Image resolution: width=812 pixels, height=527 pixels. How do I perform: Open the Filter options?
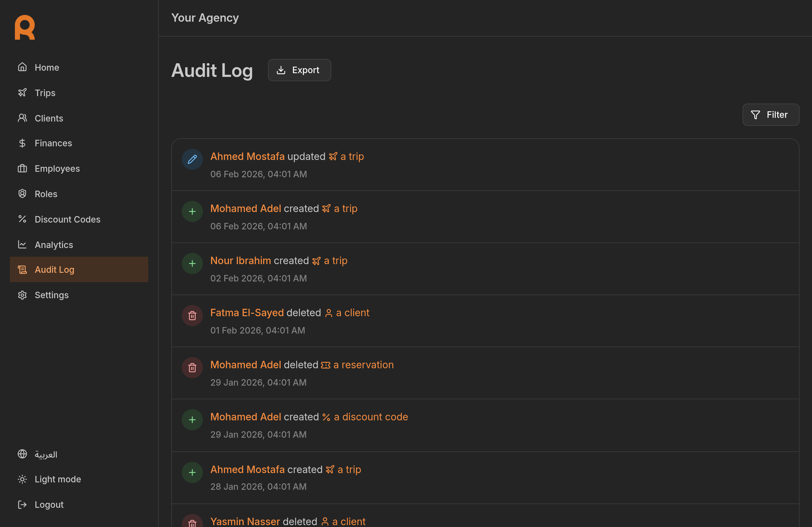(770, 115)
